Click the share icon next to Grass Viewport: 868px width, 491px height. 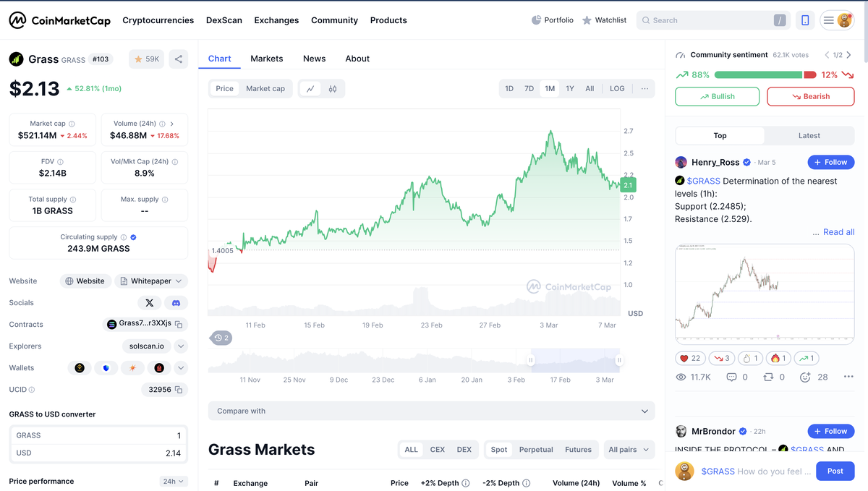(179, 59)
